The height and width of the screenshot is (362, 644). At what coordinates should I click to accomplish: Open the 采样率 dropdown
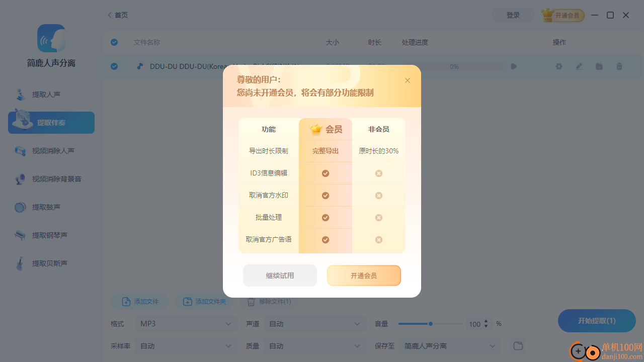tap(186, 346)
